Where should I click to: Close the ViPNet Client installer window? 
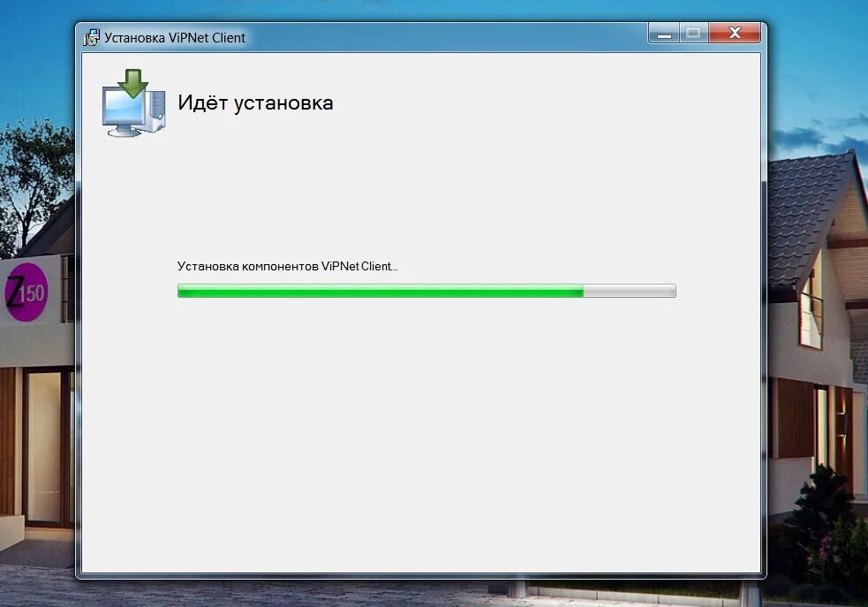point(735,34)
